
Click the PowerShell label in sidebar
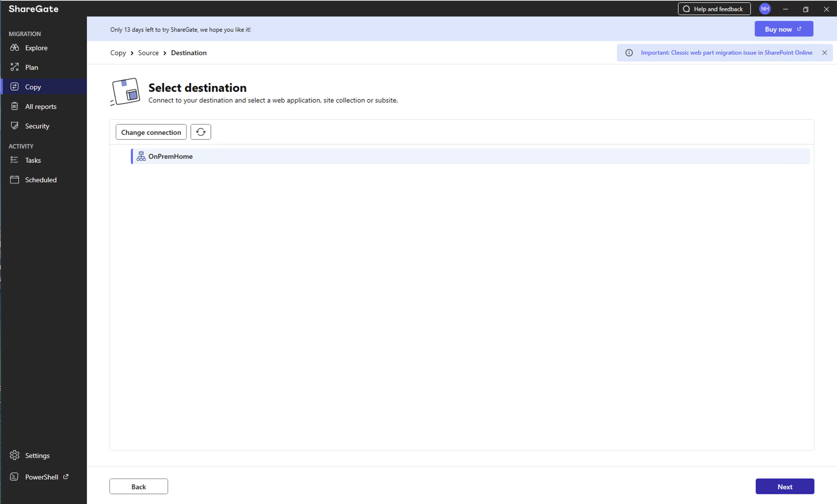(42, 477)
